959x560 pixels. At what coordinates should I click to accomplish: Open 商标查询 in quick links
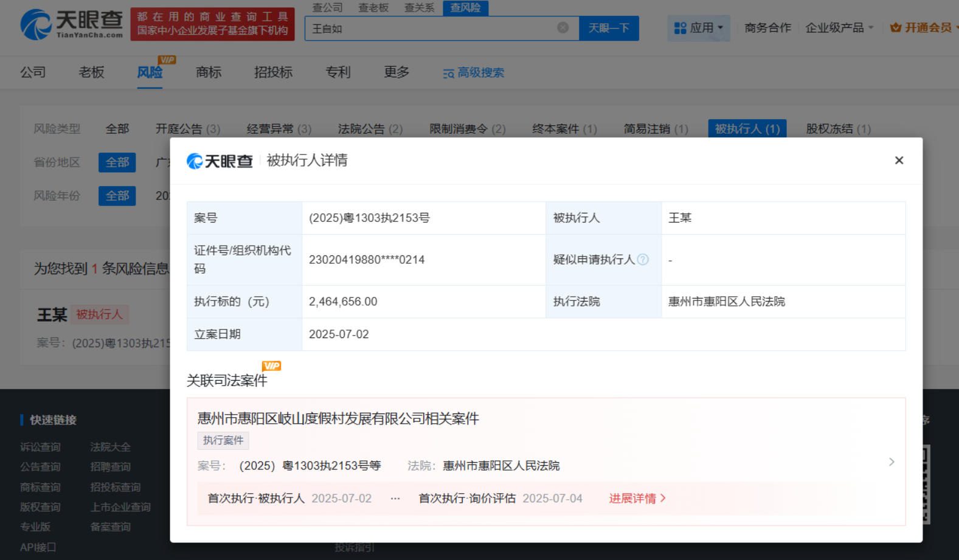tap(40, 487)
